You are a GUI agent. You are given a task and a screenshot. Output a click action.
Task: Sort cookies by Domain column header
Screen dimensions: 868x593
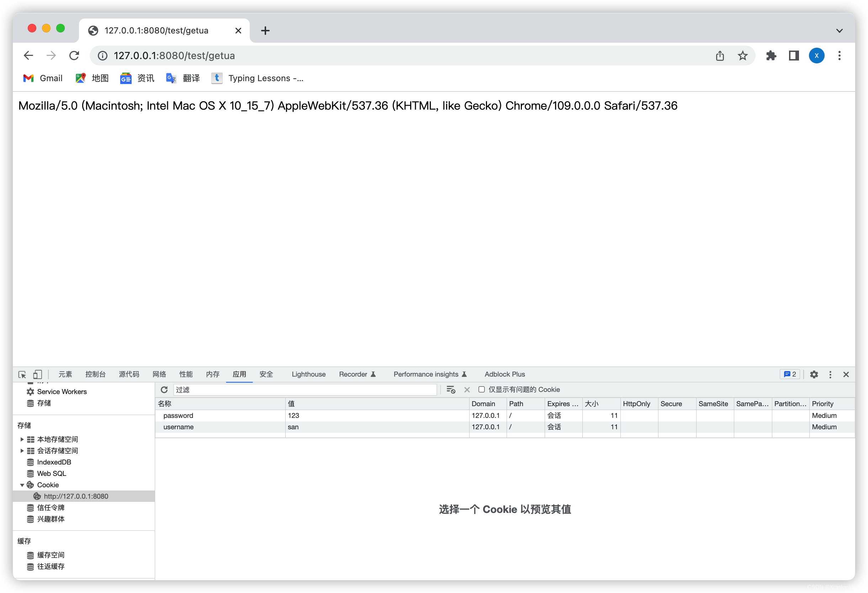click(487, 404)
